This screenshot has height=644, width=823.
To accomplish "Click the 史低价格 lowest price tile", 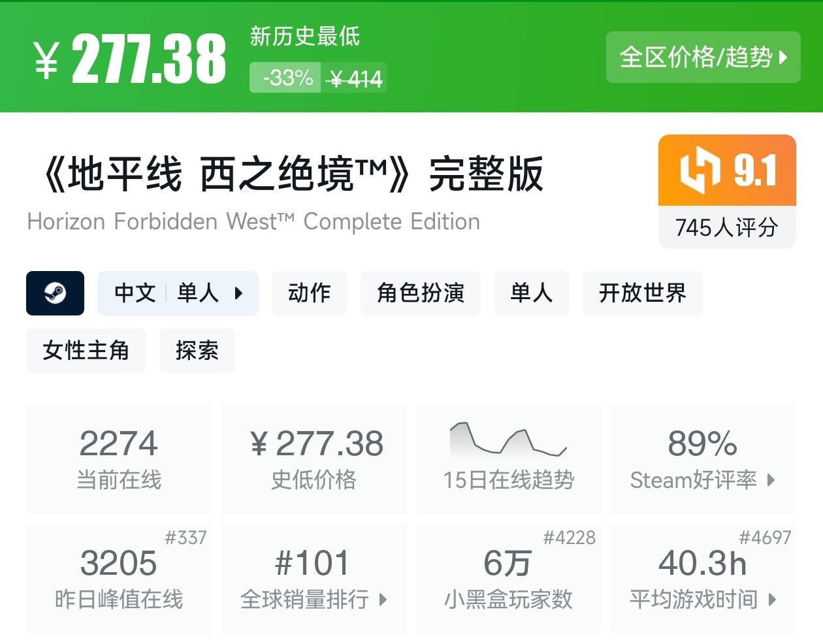I will (314, 459).
